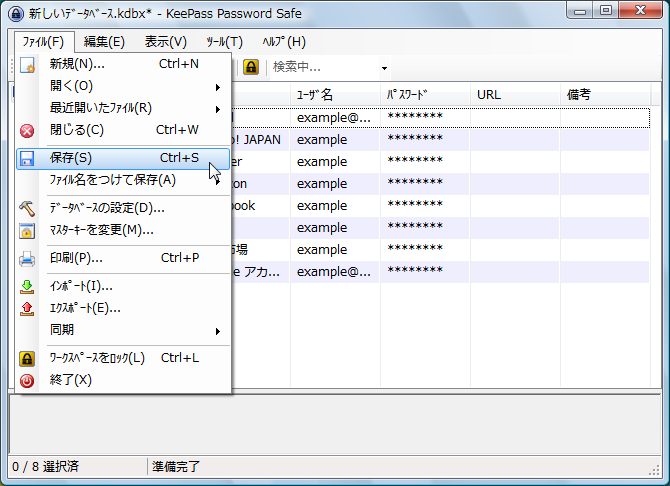The width and height of the screenshot is (670, 486).
Task: Select 閉じる(C) menu entry
Action: point(123,130)
